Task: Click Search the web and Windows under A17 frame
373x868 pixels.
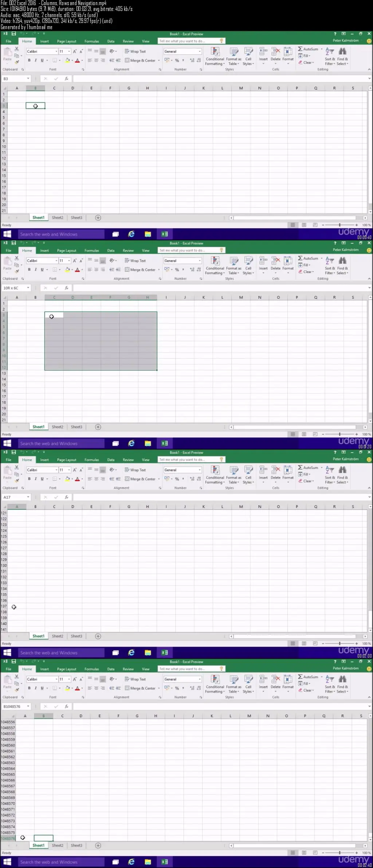Action: (61, 653)
